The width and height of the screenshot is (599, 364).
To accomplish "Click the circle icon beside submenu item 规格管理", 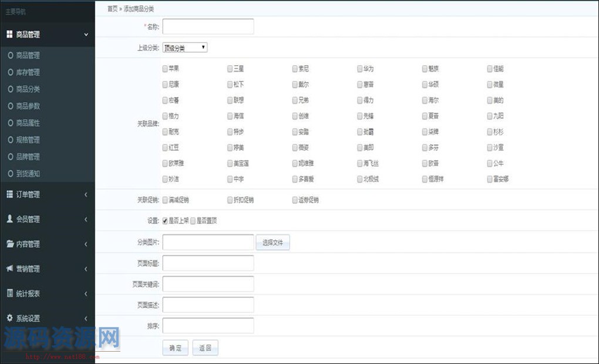I will [11, 140].
